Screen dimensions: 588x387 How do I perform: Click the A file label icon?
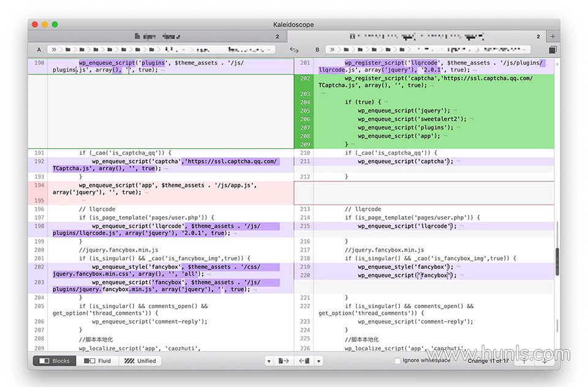pyautogui.click(x=39, y=50)
